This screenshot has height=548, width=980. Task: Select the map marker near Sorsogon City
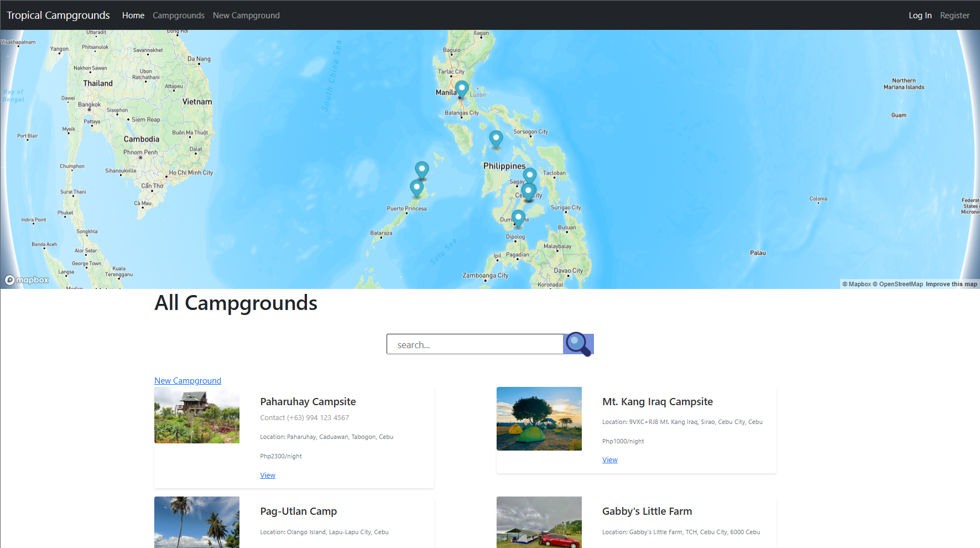pyautogui.click(x=496, y=139)
